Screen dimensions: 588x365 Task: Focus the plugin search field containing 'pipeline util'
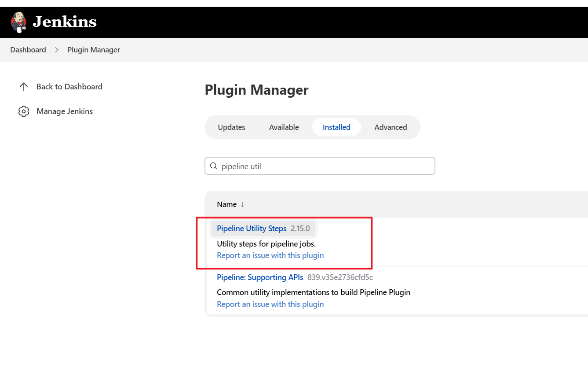coord(320,166)
